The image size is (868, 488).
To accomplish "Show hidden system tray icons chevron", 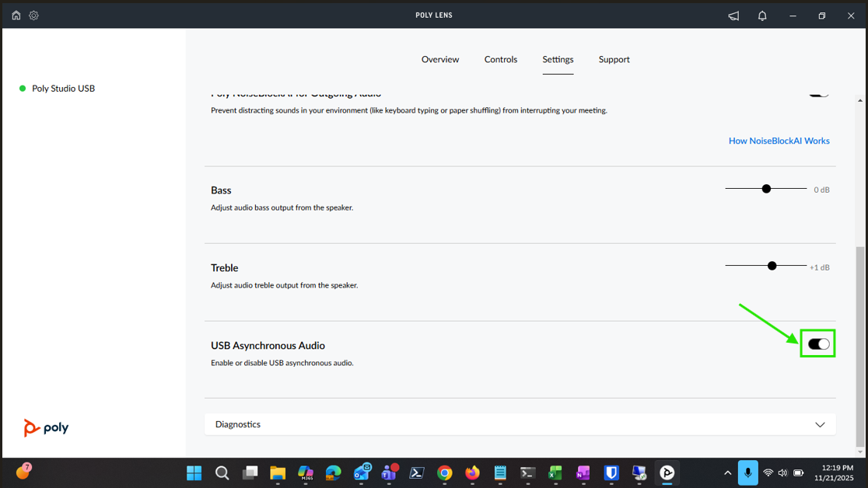I will pyautogui.click(x=727, y=472).
